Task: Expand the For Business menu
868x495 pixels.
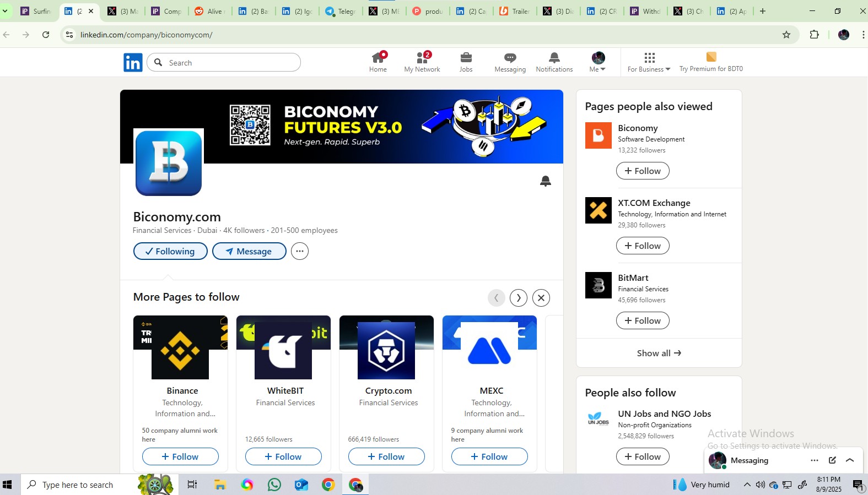Action: 649,62
